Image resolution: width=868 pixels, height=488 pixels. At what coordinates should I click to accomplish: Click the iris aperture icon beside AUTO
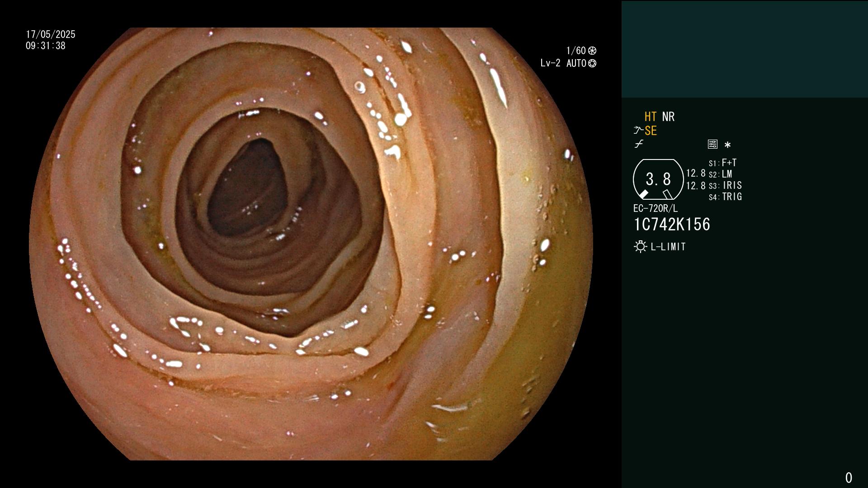592,63
